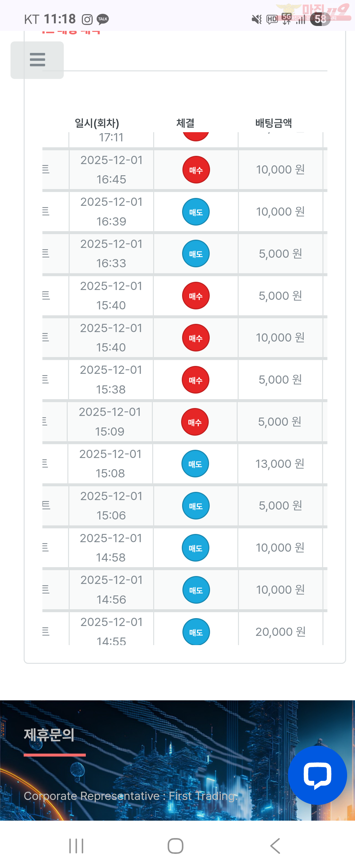
Task: Open the recent apps switcher
Action: [76, 846]
